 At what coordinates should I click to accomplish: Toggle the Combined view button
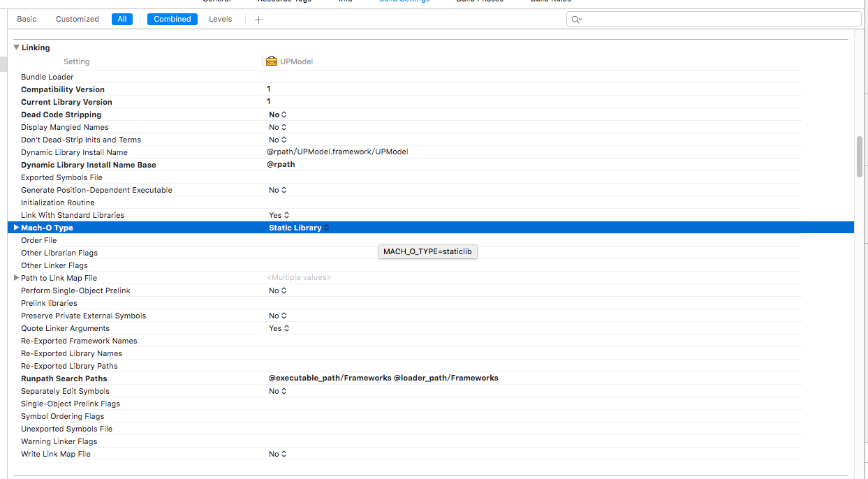click(x=172, y=19)
